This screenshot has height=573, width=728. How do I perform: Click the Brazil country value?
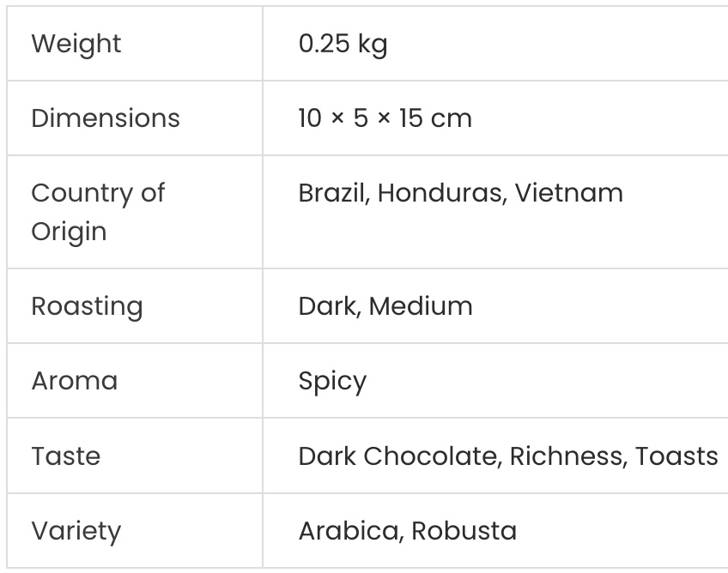click(332, 193)
